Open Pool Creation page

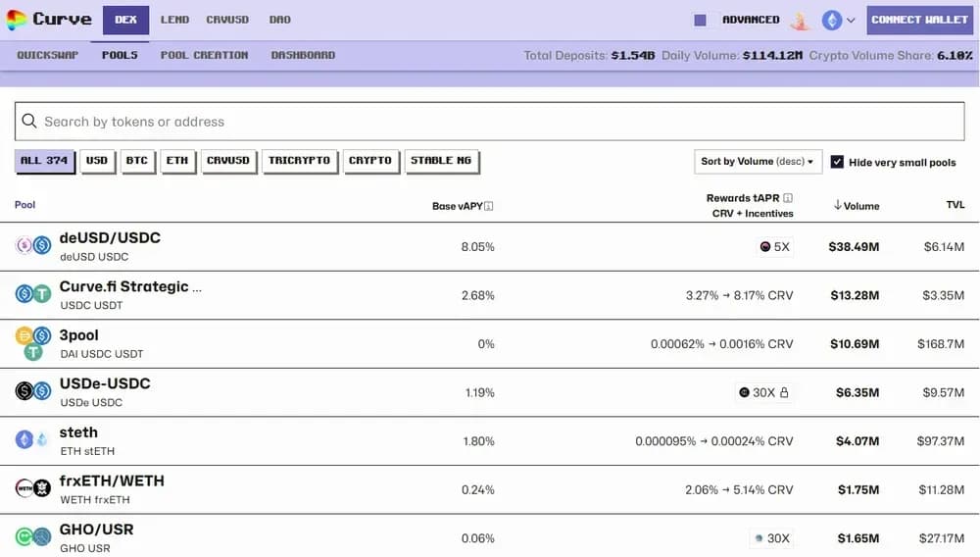tap(205, 55)
